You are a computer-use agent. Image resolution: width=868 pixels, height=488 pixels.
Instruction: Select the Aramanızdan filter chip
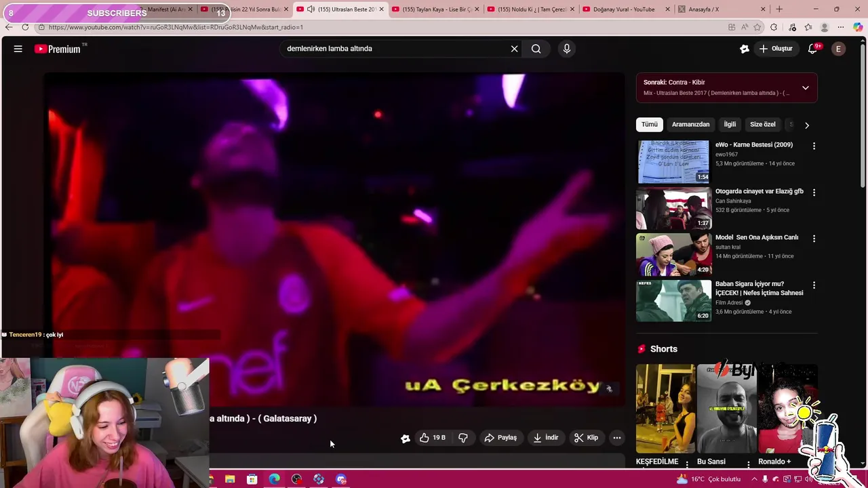coord(690,125)
